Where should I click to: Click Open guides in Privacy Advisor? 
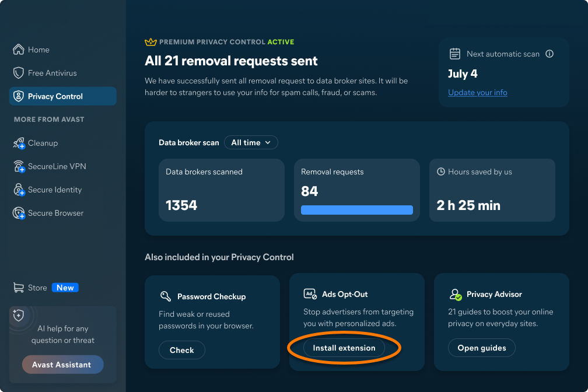point(481,348)
